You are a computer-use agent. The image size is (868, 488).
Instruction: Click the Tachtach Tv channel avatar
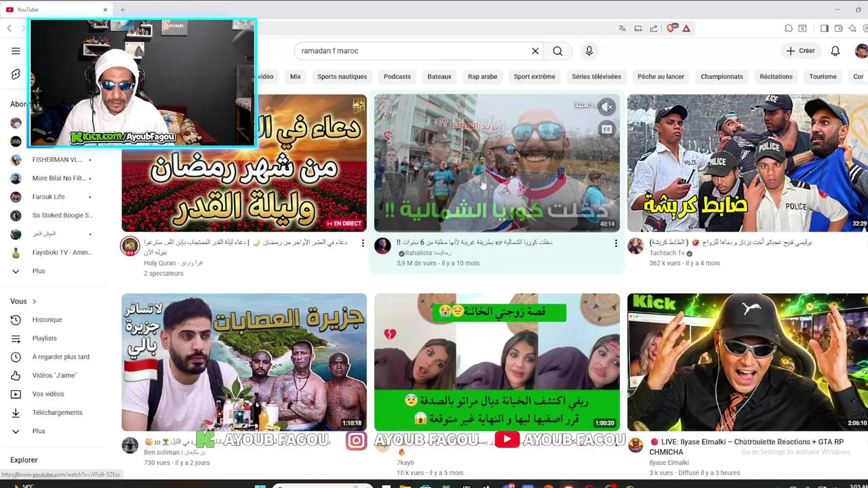coord(635,245)
